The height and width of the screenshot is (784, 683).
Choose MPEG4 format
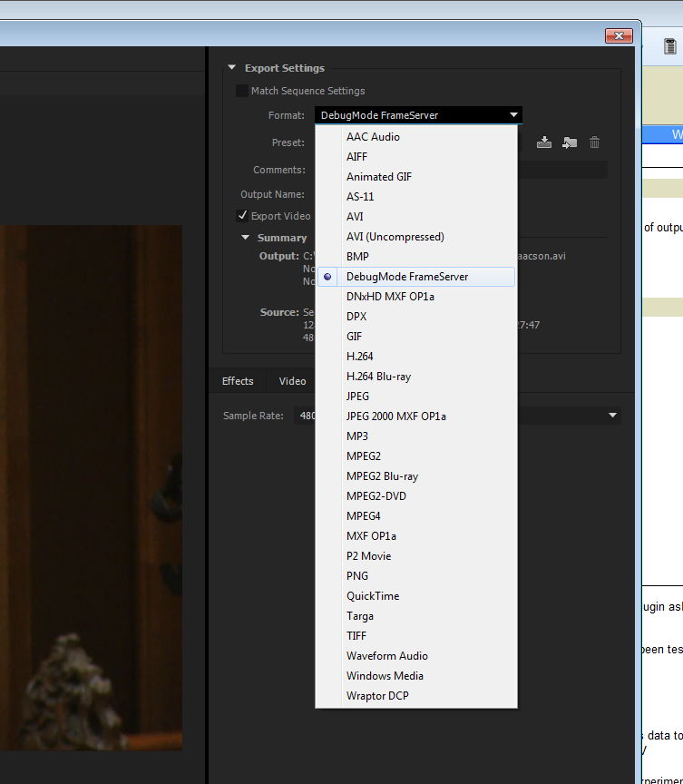pos(416,516)
